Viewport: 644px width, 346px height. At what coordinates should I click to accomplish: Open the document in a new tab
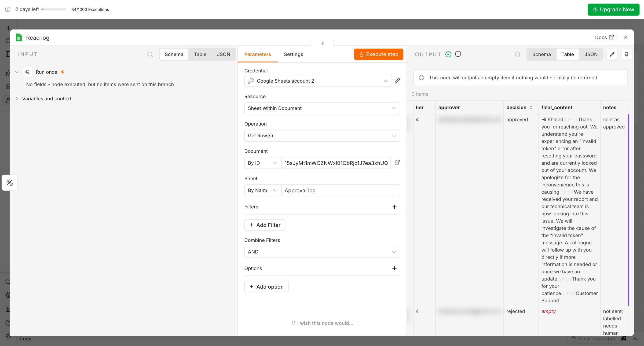397,162
